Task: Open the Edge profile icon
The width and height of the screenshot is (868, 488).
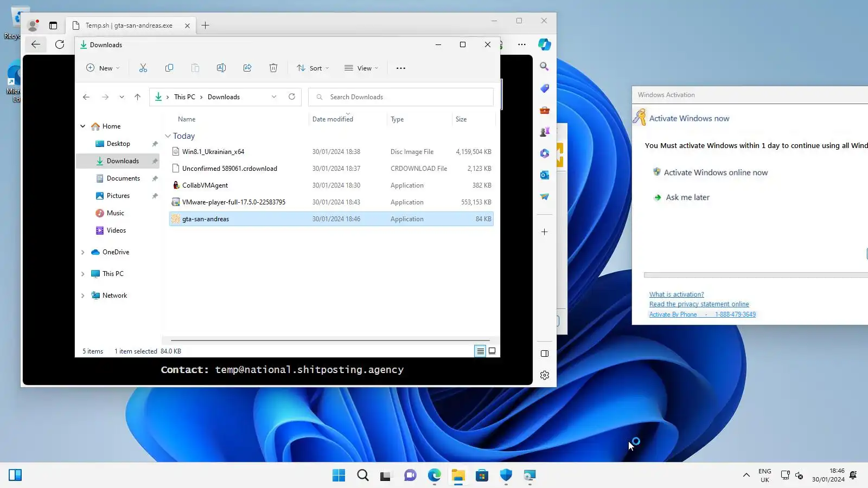Action: pos(33,25)
